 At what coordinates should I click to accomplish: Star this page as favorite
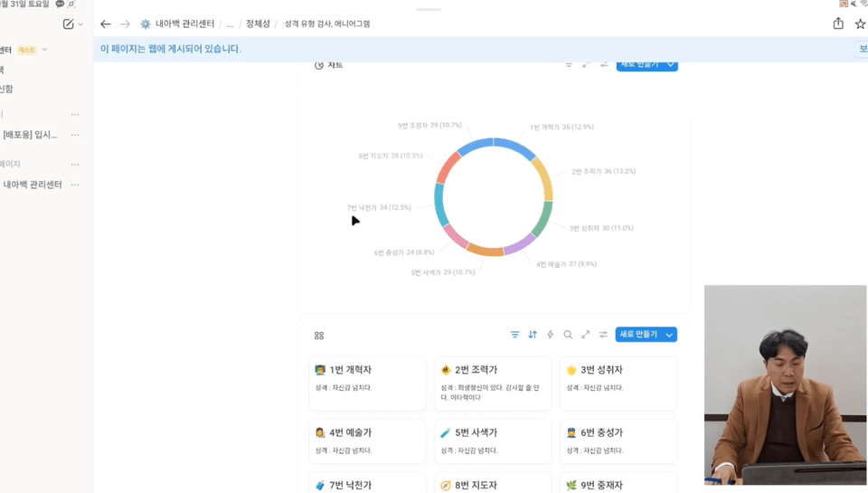point(860,24)
